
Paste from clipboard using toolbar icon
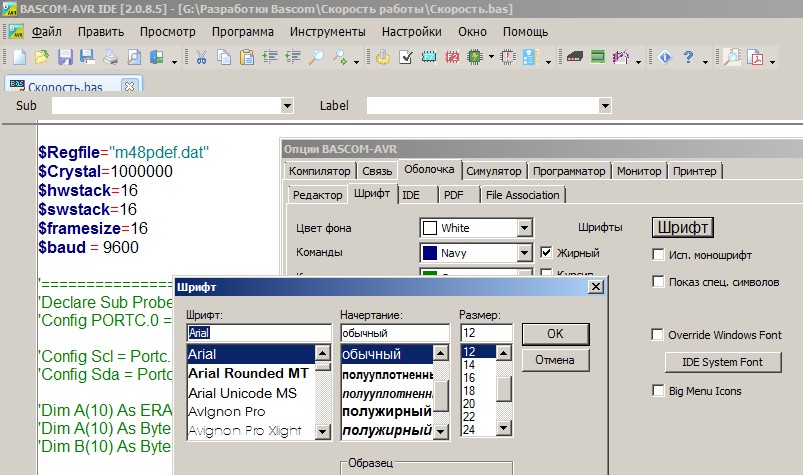pos(247,57)
